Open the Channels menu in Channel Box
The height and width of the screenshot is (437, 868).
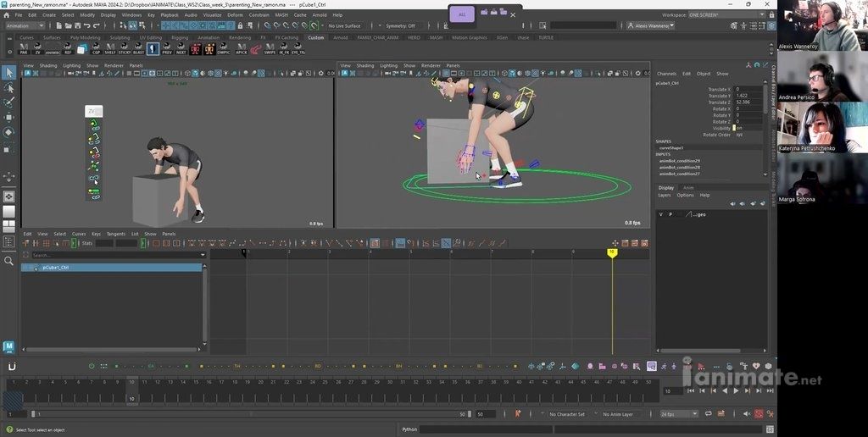point(666,74)
